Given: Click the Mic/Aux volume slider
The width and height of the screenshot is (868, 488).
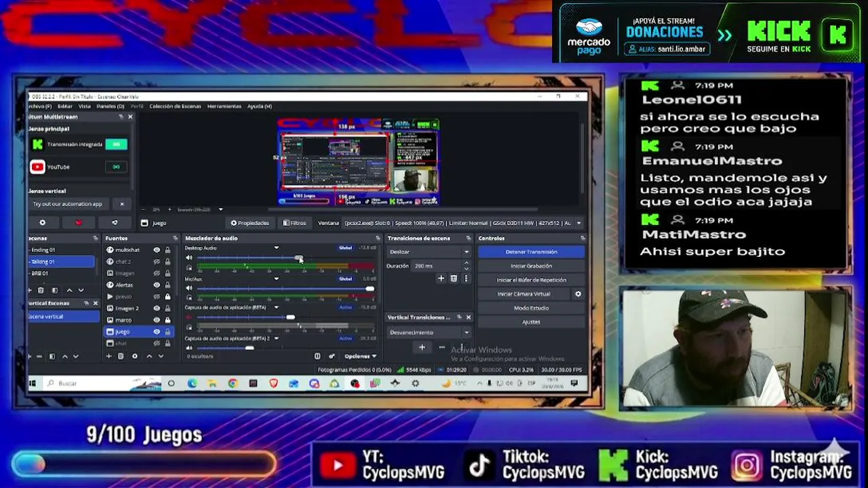Looking at the screenshot, I should point(285,289).
